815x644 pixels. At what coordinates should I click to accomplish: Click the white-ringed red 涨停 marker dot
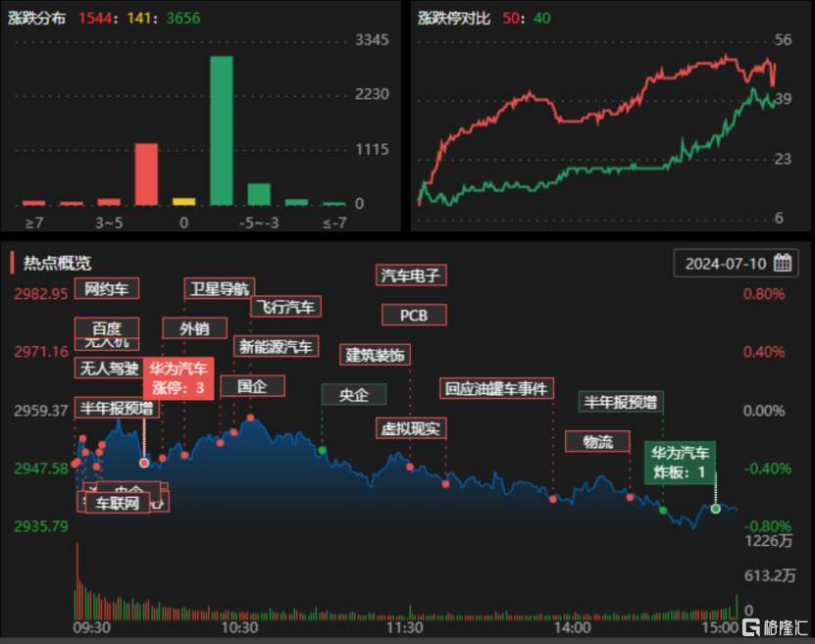tap(144, 463)
